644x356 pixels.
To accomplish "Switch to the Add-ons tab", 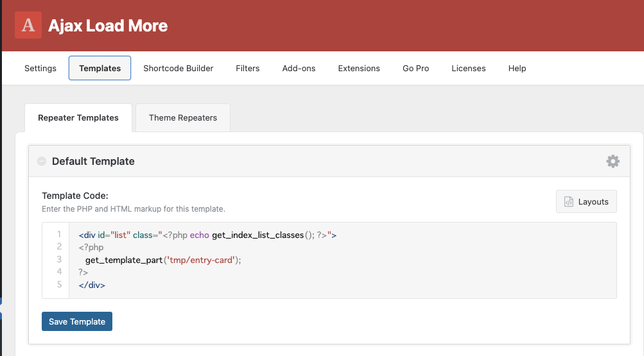I will 299,68.
